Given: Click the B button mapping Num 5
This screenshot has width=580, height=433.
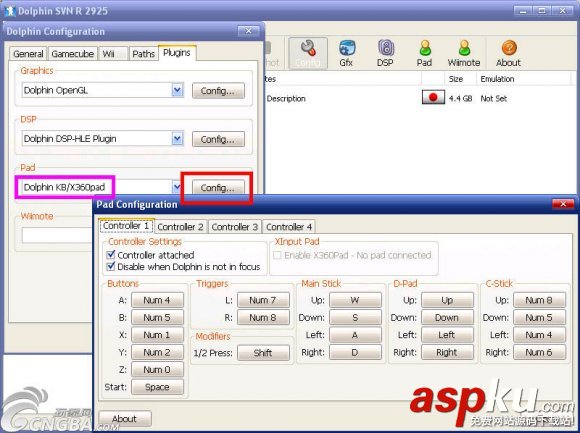Looking at the screenshot, I should [x=157, y=317].
